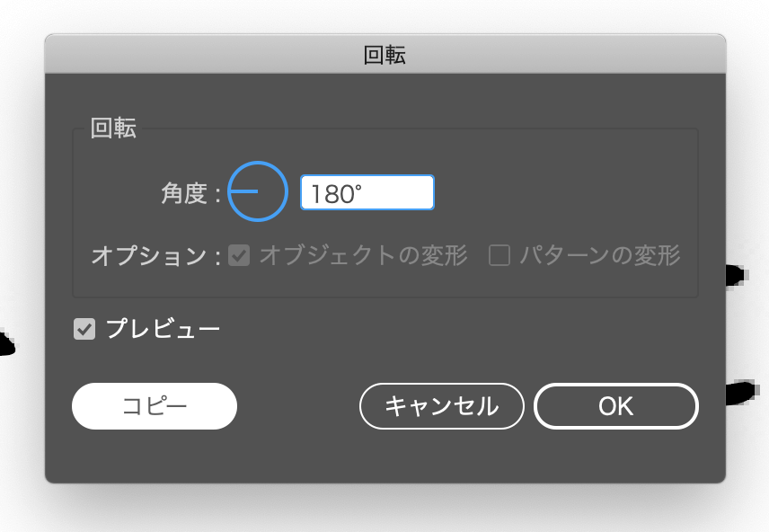
Task: Click the 角度 label text
Action: pyautogui.click(x=184, y=193)
